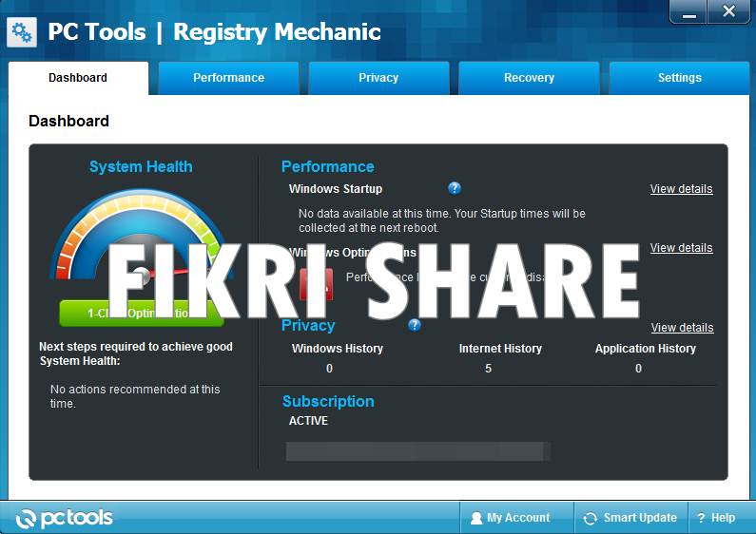Click the ACTIVE subscription status text
Viewport: 756px width, 534px height.
pos(308,421)
